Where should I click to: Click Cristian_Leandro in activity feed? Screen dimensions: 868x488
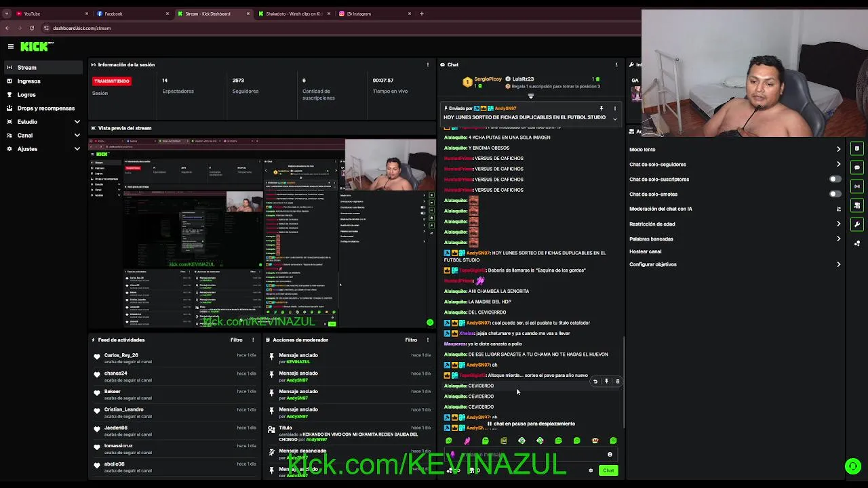click(x=124, y=409)
